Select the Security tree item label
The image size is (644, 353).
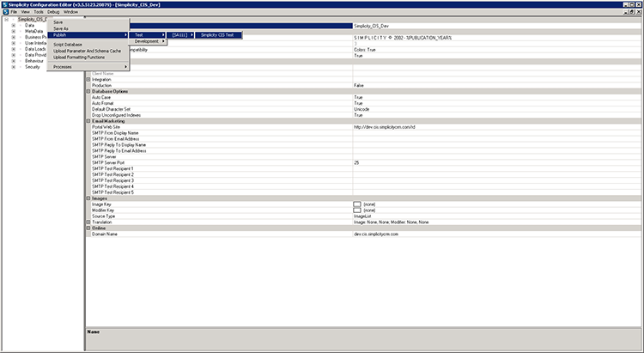(x=33, y=67)
